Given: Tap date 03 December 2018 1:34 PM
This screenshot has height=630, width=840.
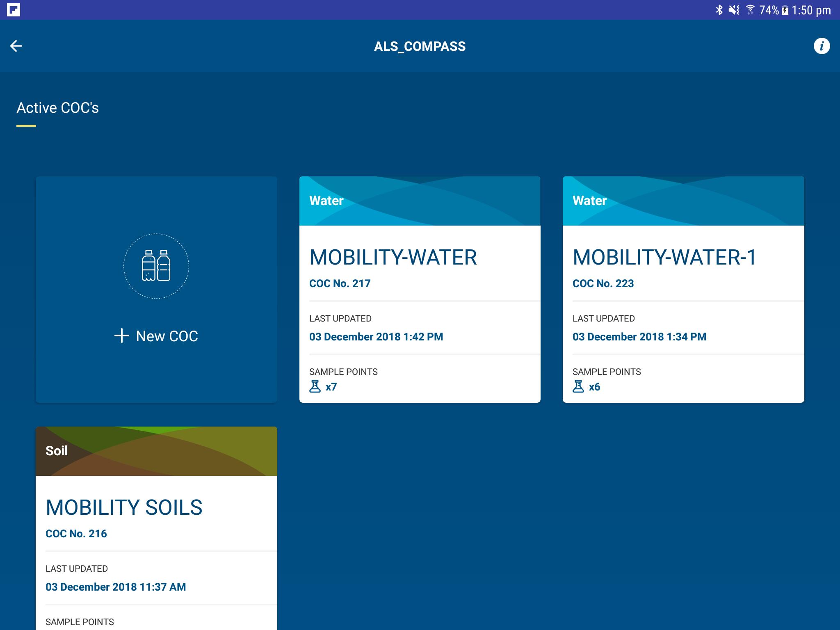Looking at the screenshot, I should [639, 337].
